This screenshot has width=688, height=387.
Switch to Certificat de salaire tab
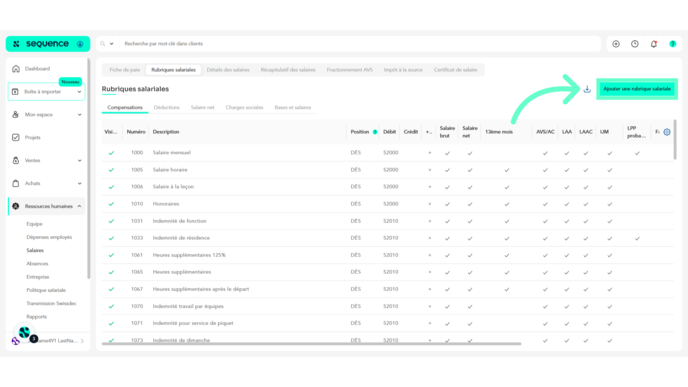(455, 70)
